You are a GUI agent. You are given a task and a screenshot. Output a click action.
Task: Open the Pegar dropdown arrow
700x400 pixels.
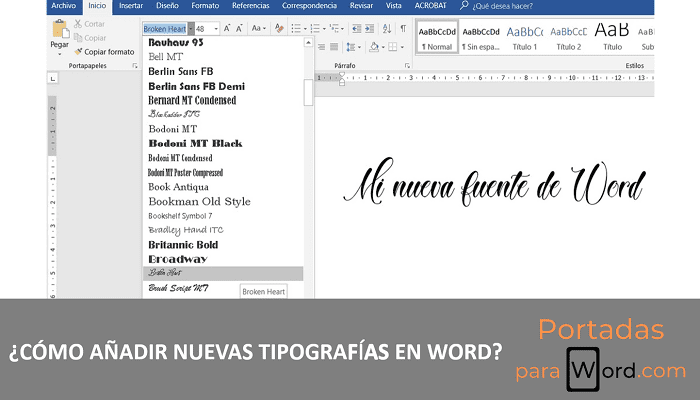(59, 54)
